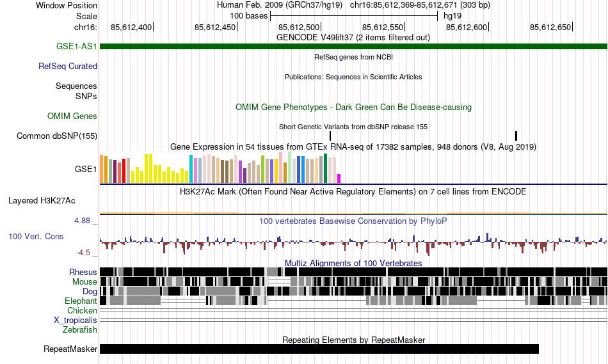The height and width of the screenshot is (364, 608).
Task: Click the 85,612,400 ruler position
Action: (x=131, y=27)
